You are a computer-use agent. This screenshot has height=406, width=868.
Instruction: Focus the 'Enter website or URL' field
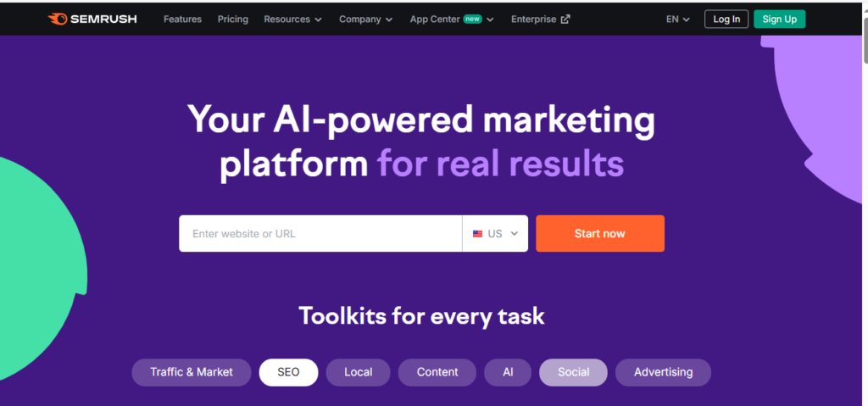coord(320,234)
